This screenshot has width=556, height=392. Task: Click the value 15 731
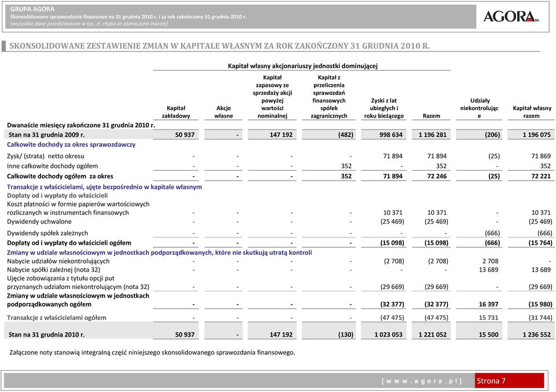[489, 317]
